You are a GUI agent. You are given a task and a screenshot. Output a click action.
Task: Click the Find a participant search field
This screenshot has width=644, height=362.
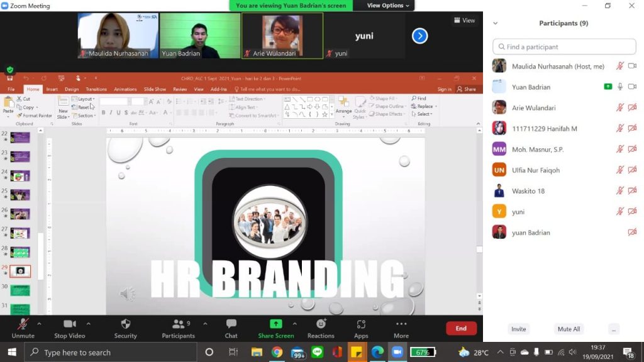[x=564, y=47]
